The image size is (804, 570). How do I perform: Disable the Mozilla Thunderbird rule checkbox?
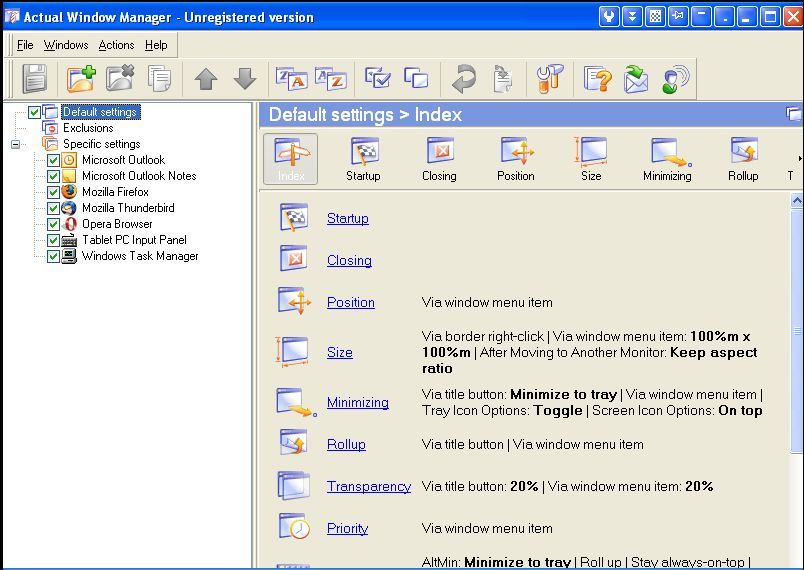[53, 208]
